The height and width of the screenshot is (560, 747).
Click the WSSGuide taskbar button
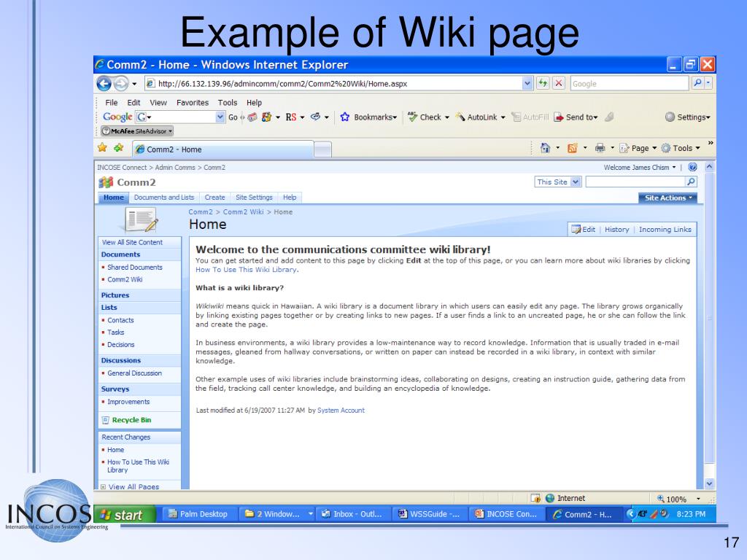tap(429, 514)
